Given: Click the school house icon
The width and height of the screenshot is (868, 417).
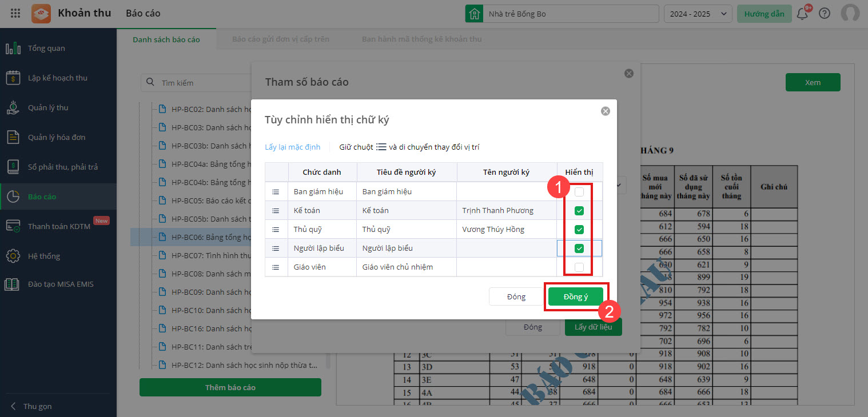Looking at the screenshot, I should pos(473,14).
